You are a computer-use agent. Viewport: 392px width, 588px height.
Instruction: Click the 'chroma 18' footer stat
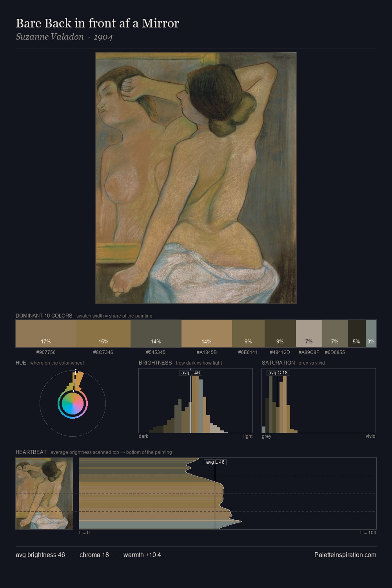click(x=94, y=555)
